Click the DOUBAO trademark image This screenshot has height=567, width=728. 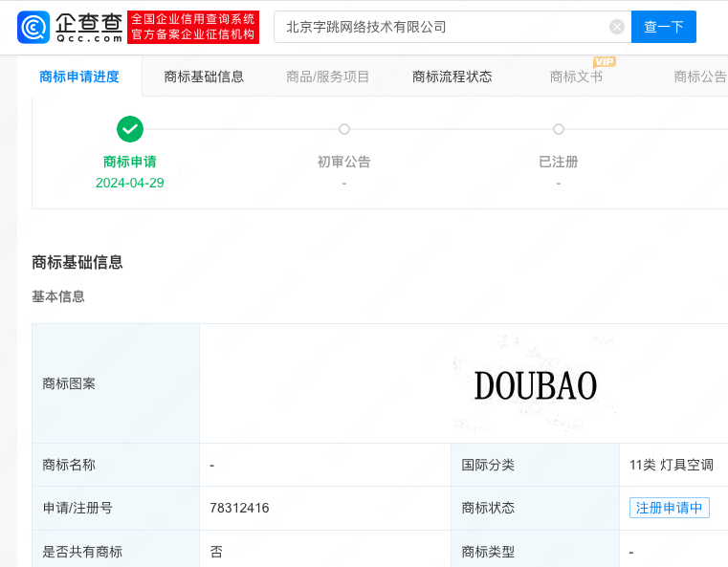tap(535, 385)
